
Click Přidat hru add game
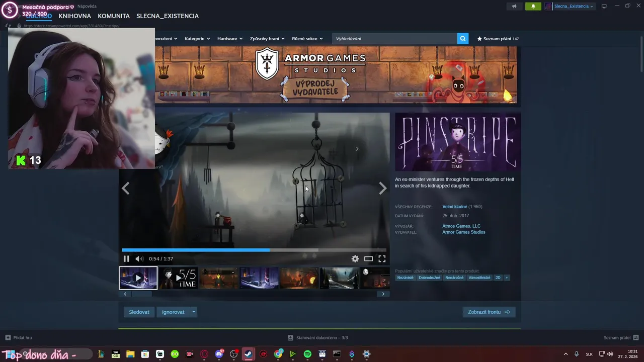[19, 338]
